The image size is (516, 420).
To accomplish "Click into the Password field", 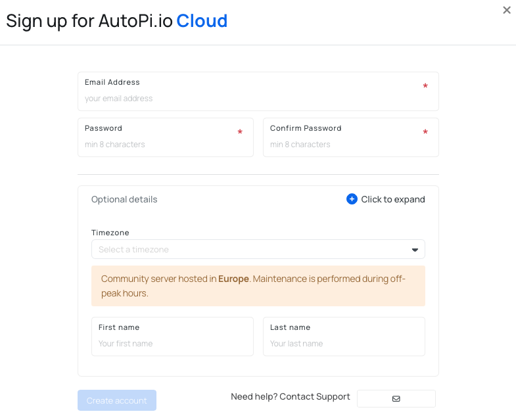I will (x=166, y=137).
